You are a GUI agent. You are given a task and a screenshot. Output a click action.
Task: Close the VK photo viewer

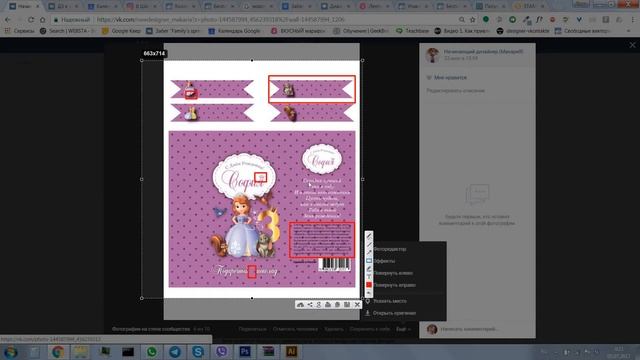pos(632,45)
